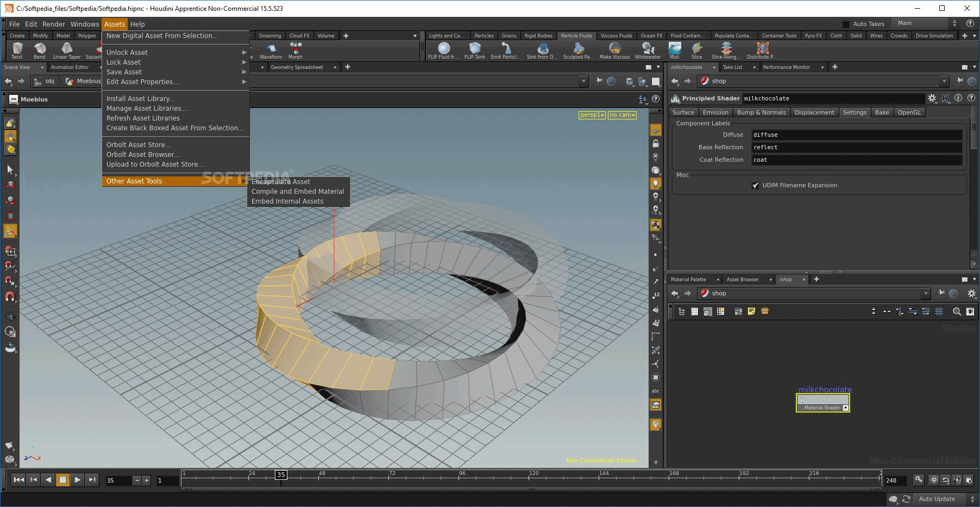This screenshot has width=980, height=507.
Task: Open Principled Shader gear menu
Action: coord(932,98)
